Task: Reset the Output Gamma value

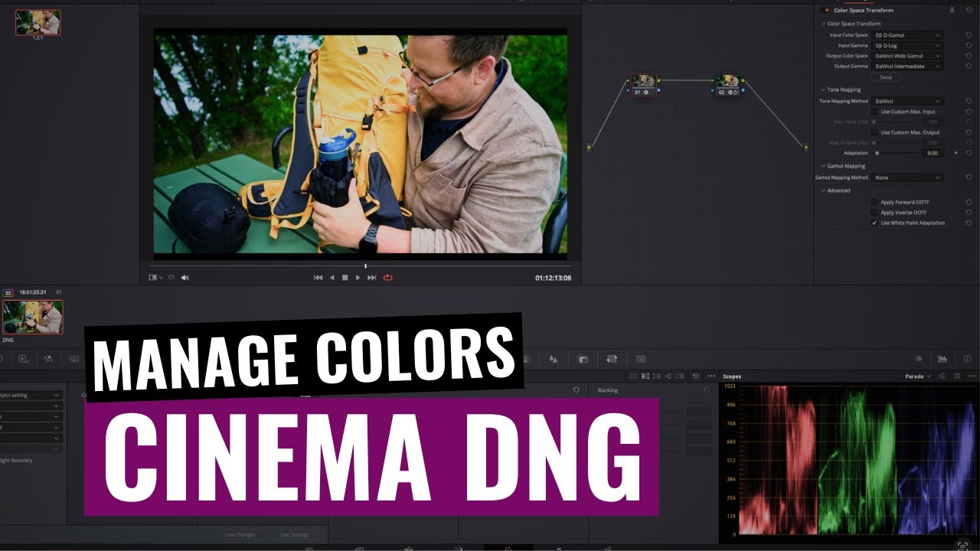Action: [x=969, y=67]
